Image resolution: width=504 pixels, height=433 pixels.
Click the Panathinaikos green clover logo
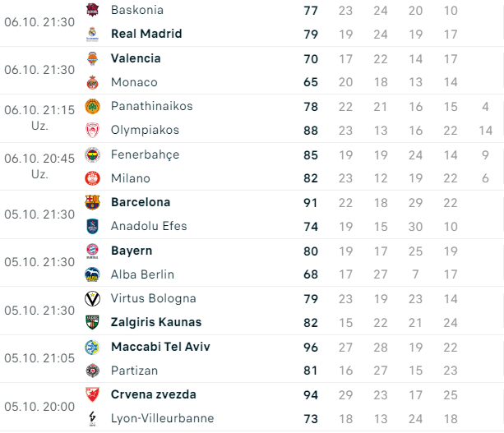click(x=93, y=106)
